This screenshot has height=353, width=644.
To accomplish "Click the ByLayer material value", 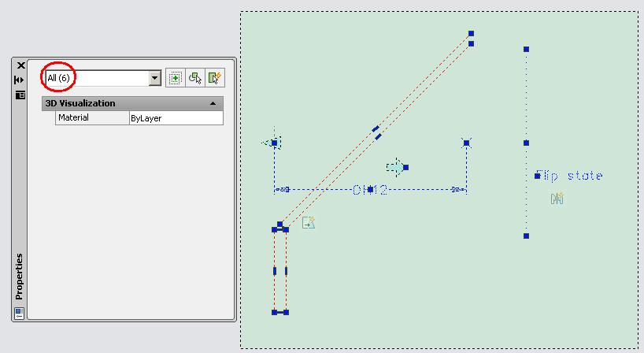I will coord(176,118).
